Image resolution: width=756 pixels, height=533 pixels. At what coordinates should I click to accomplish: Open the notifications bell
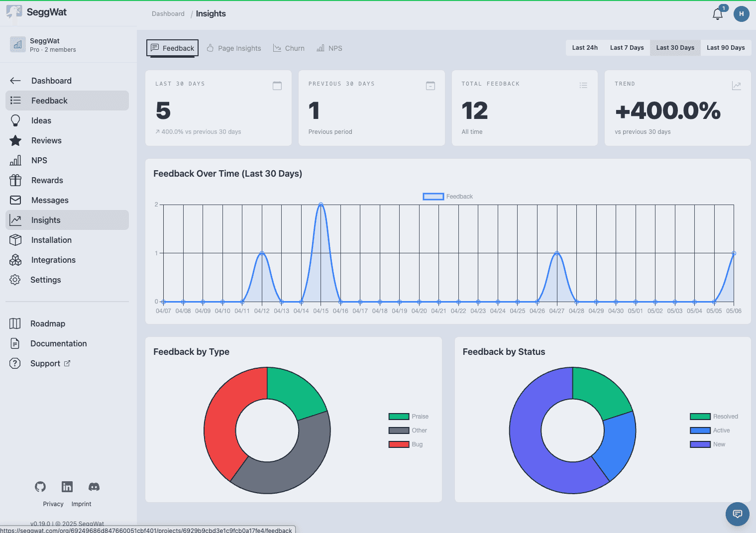tap(718, 14)
